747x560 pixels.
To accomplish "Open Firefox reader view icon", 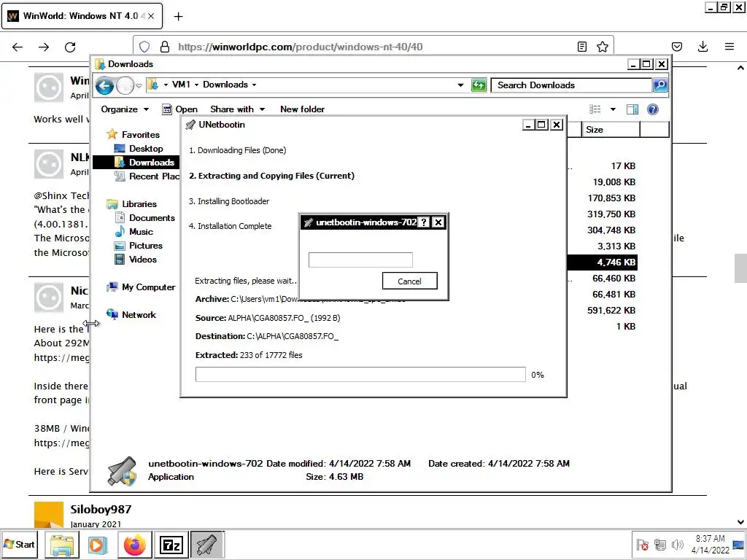I will 581,47.
